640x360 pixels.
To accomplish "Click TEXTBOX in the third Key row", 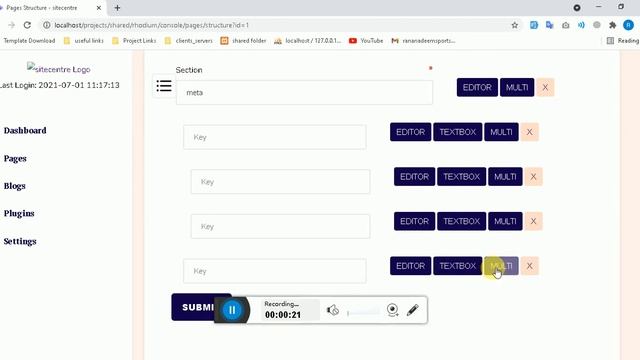I will point(462,221).
